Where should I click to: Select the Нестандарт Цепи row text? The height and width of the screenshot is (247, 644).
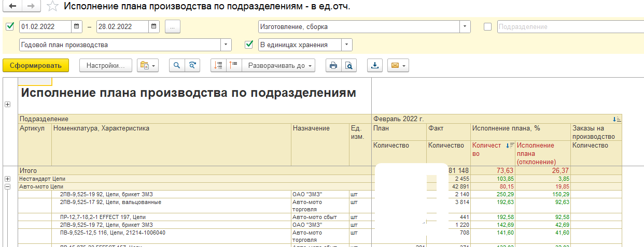click(43, 179)
